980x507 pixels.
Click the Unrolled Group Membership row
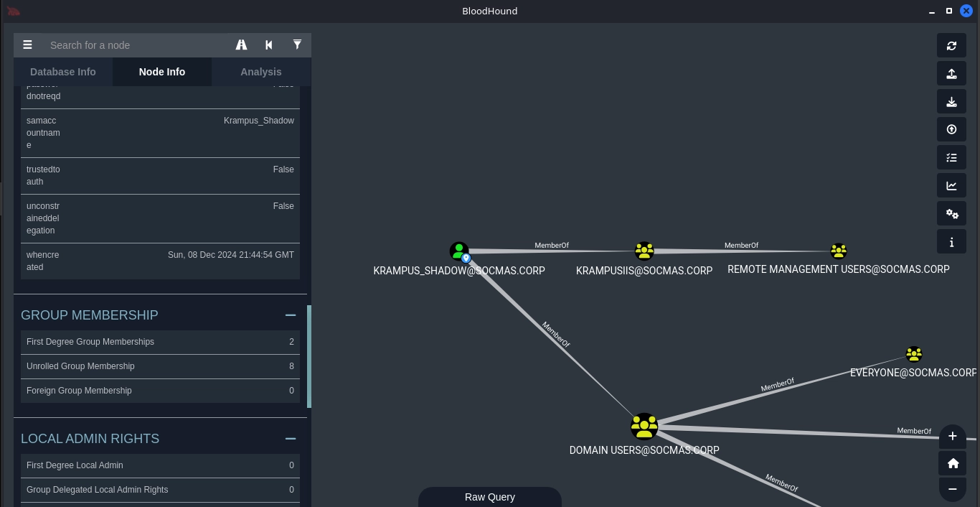pos(160,366)
